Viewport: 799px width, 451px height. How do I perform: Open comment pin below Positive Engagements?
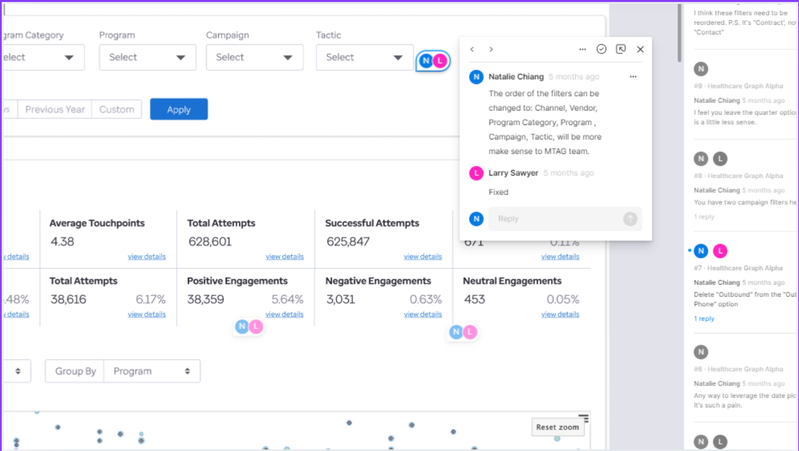pyautogui.click(x=249, y=327)
